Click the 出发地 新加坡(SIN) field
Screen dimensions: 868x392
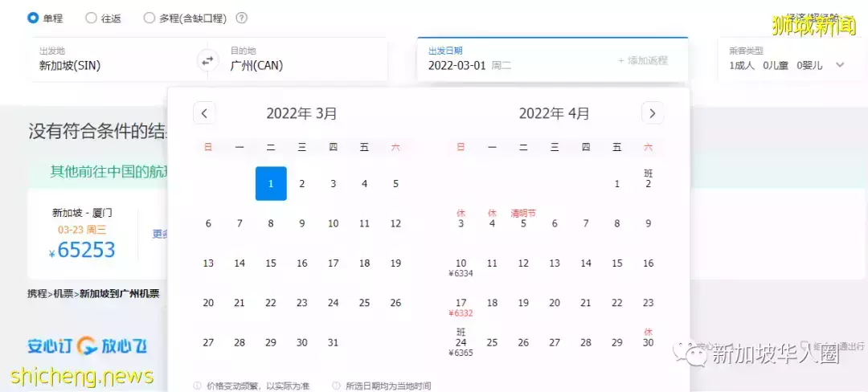pyautogui.click(x=115, y=59)
